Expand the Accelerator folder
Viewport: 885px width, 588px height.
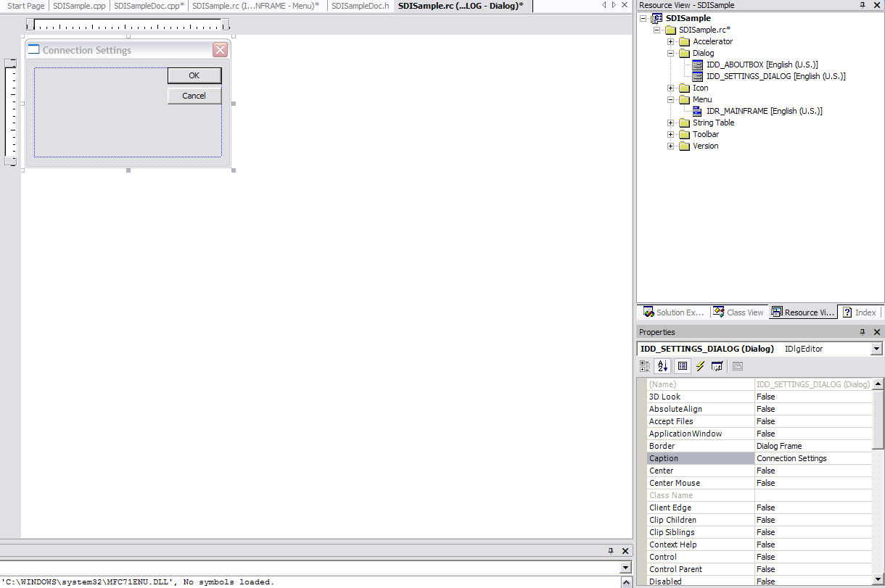671,41
